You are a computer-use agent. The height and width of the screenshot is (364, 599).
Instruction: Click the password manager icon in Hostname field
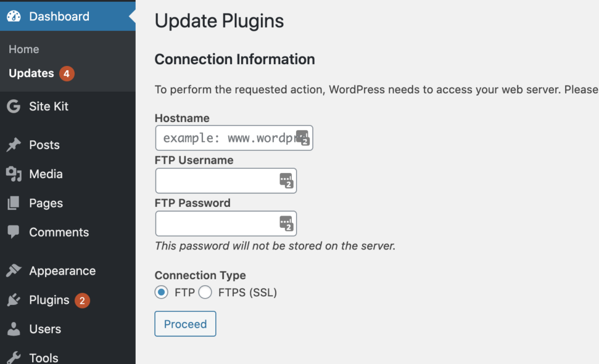[302, 138]
